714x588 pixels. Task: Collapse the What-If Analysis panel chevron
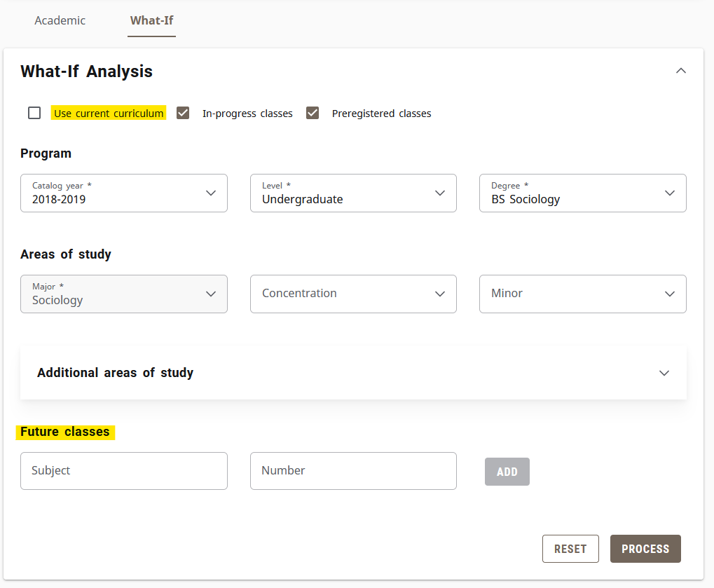(680, 71)
